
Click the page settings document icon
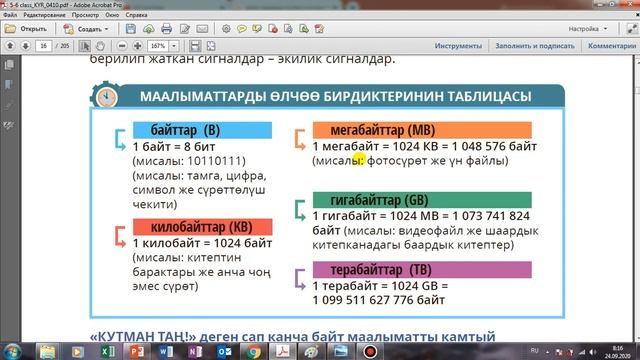(x=288, y=29)
